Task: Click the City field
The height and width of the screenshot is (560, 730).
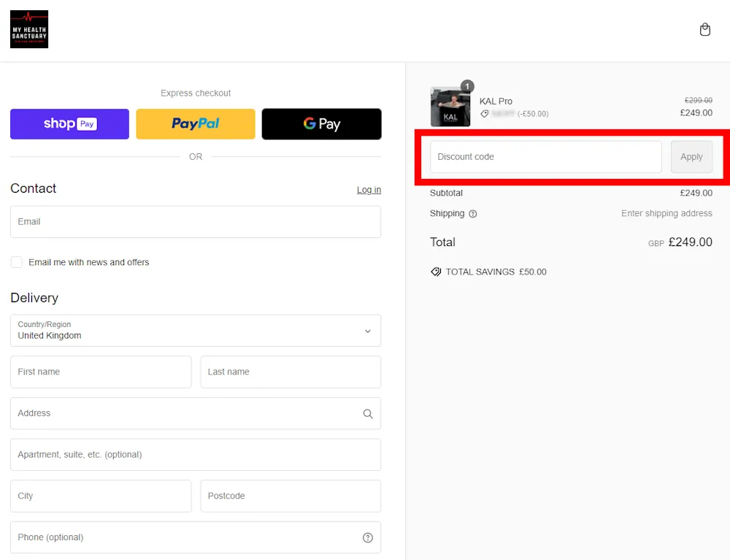Action: tap(101, 496)
